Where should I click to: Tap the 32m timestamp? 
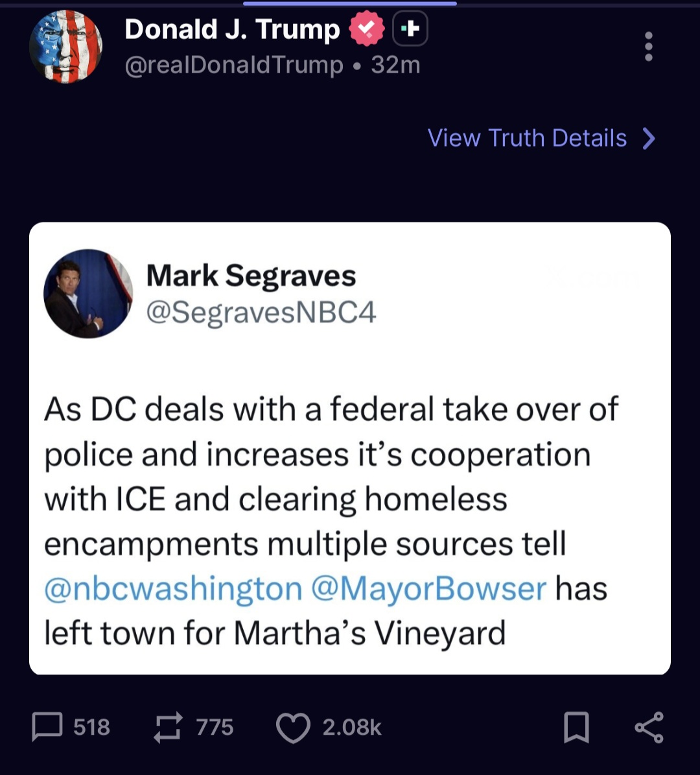click(x=395, y=65)
